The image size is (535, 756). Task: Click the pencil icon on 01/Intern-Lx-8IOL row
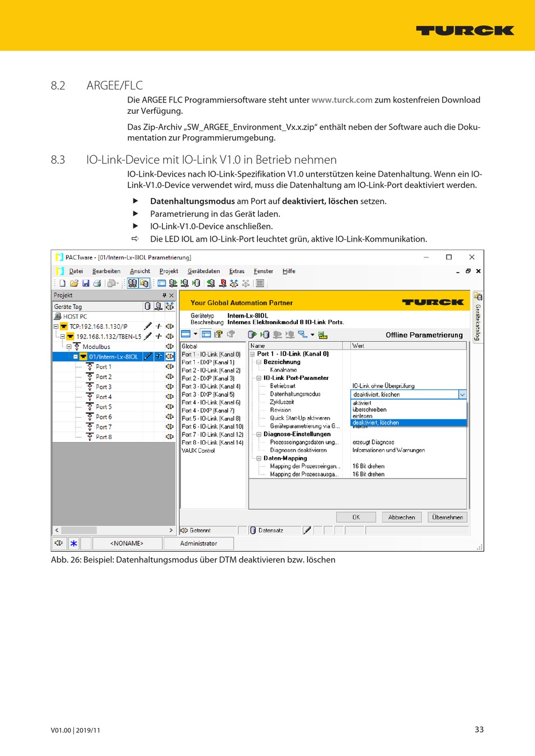148,357
